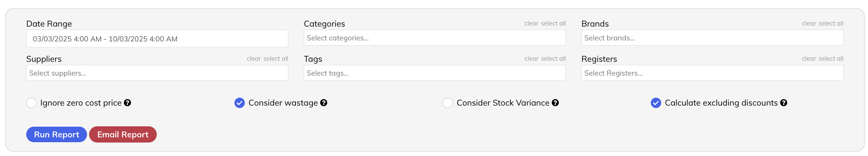Open help icon next to Consider wastage
Image resolution: width=868 pixels, height=156 pixels.
coord(324,103)
